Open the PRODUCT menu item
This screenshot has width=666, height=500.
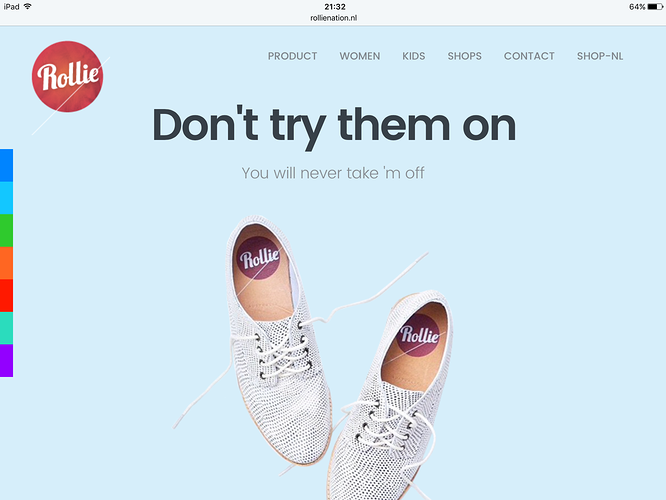(x=292, y=56)
